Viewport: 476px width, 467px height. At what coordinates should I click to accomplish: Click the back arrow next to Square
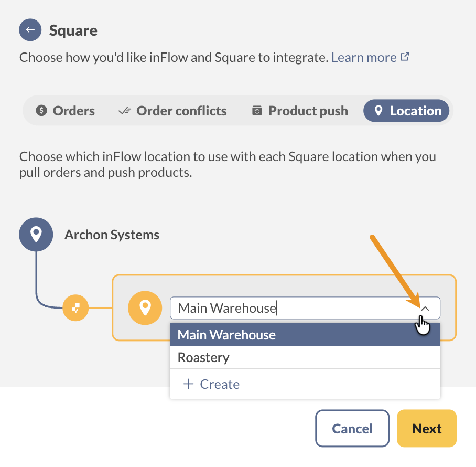30,30
